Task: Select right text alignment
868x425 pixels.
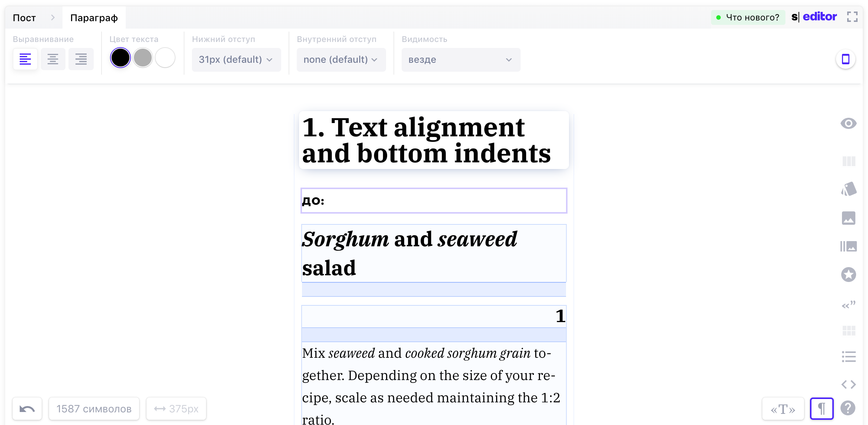Action: coord(81,59)
